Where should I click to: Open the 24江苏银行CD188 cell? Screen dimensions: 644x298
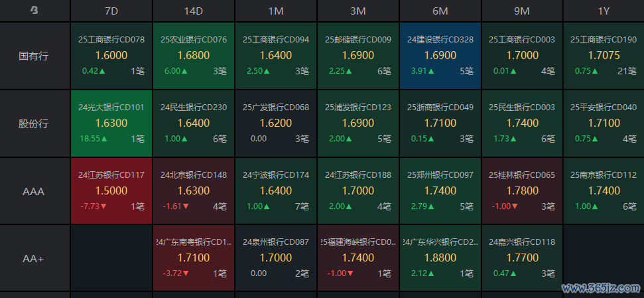(357, 190)
